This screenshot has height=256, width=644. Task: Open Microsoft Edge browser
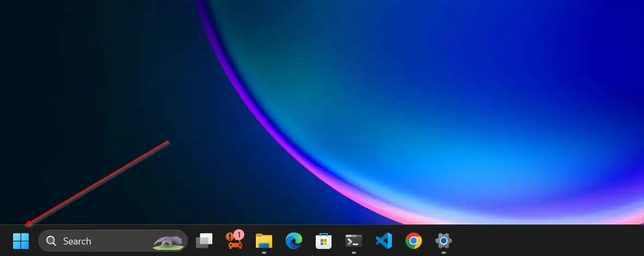(294, 241)
